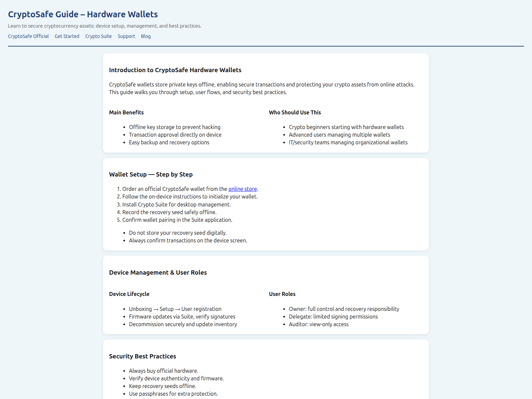The image size is (532, 399).
Task: Click the Device Management & User Roles heading
Action: pyautogui.click(x=158, y=272)
